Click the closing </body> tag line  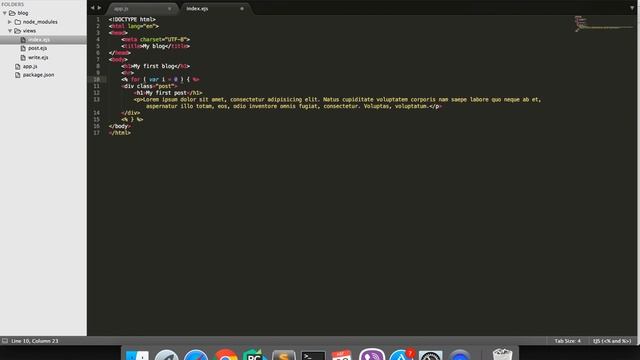click(x=120, y=126)
